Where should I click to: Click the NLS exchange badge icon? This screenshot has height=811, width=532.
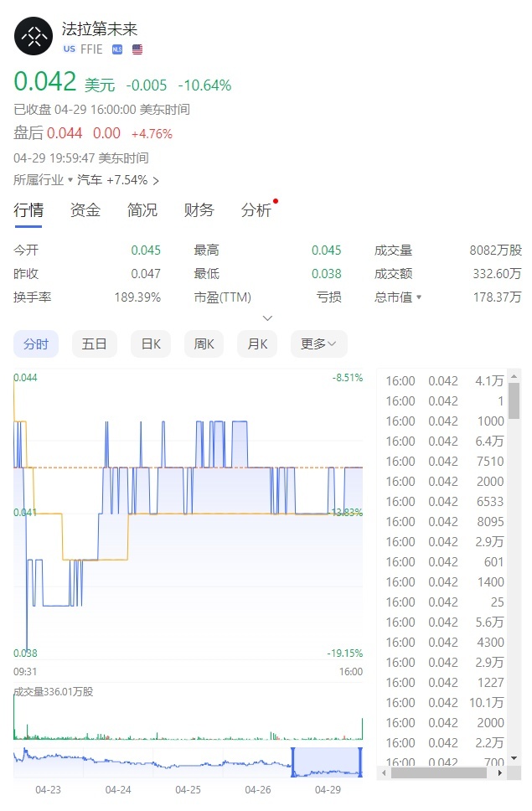click(117, 49)
